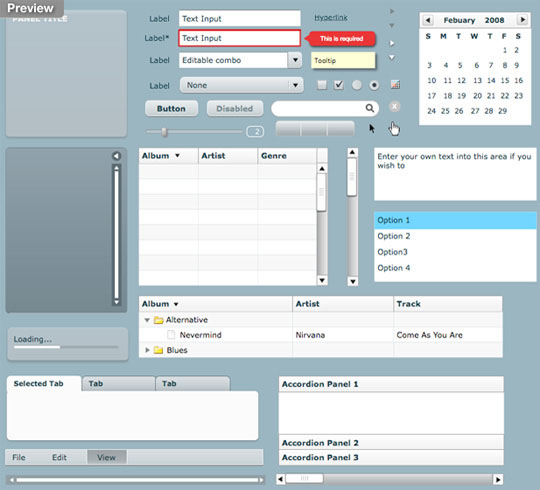540x490 pixels.
Task: Go to the next month in the calendar
Action: click(x=522, y=20)
